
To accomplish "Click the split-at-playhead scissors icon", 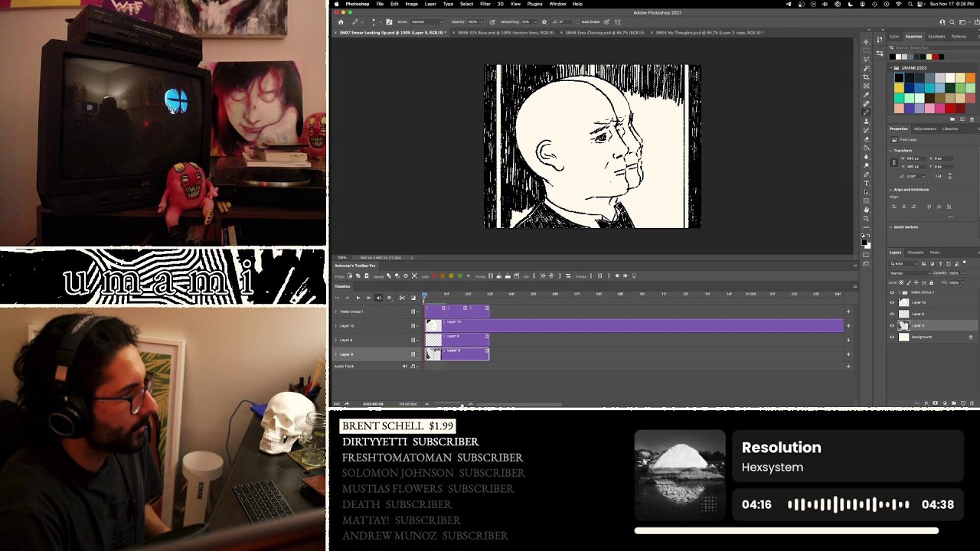I will pos(402,298).
